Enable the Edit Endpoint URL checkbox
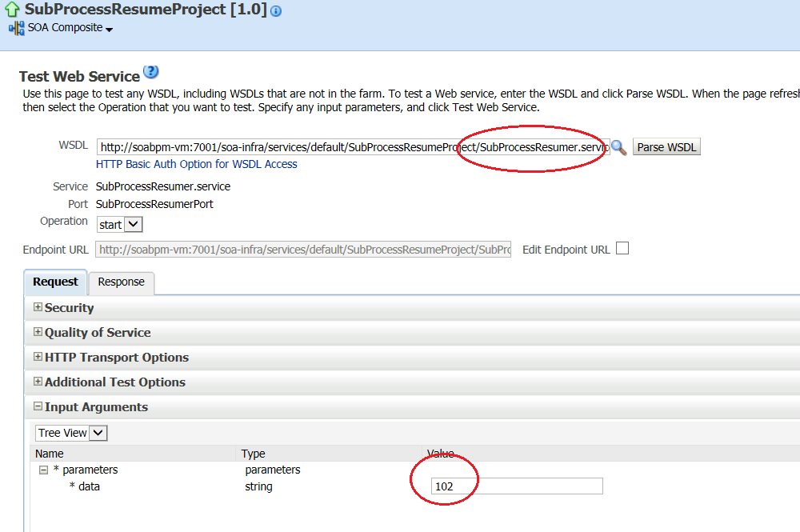This screenshot has height=532, width=800. point(622,249)
